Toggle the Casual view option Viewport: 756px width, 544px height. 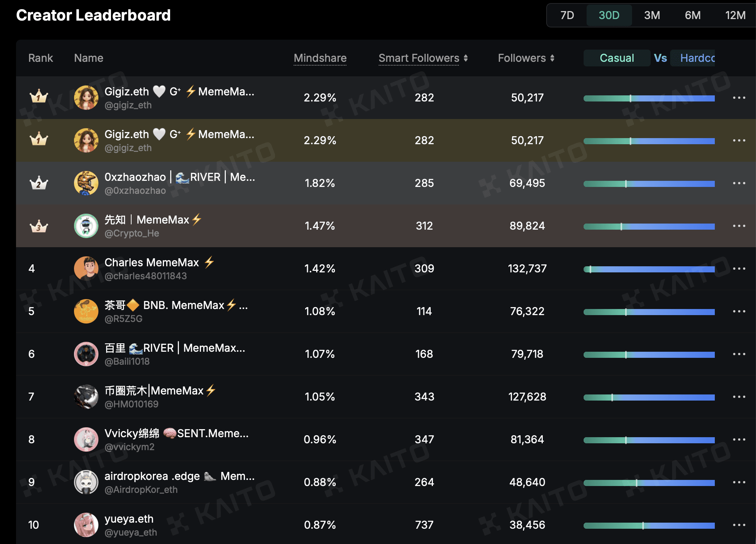point(616,58)
